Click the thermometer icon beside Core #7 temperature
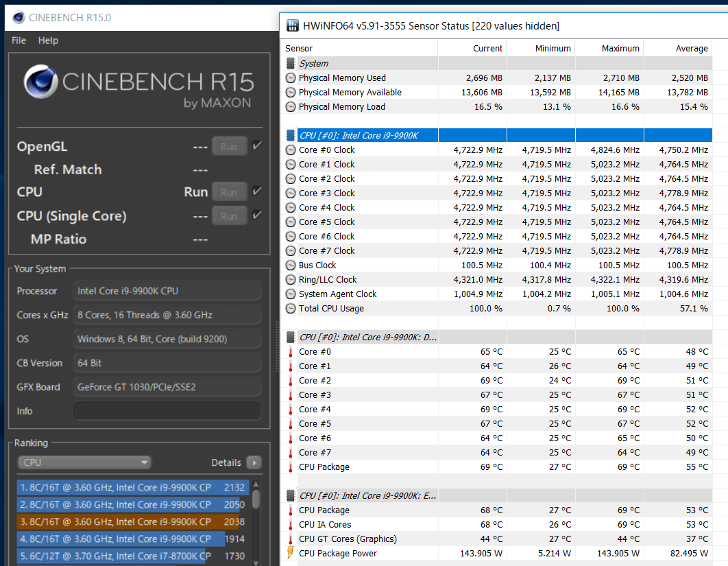728x566 pixels. (x=291, y=453)
